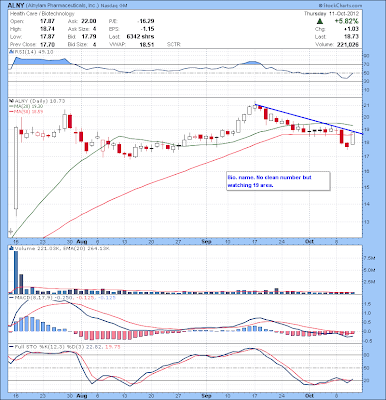Click the Last size 6342 shrs

[141, 37]
